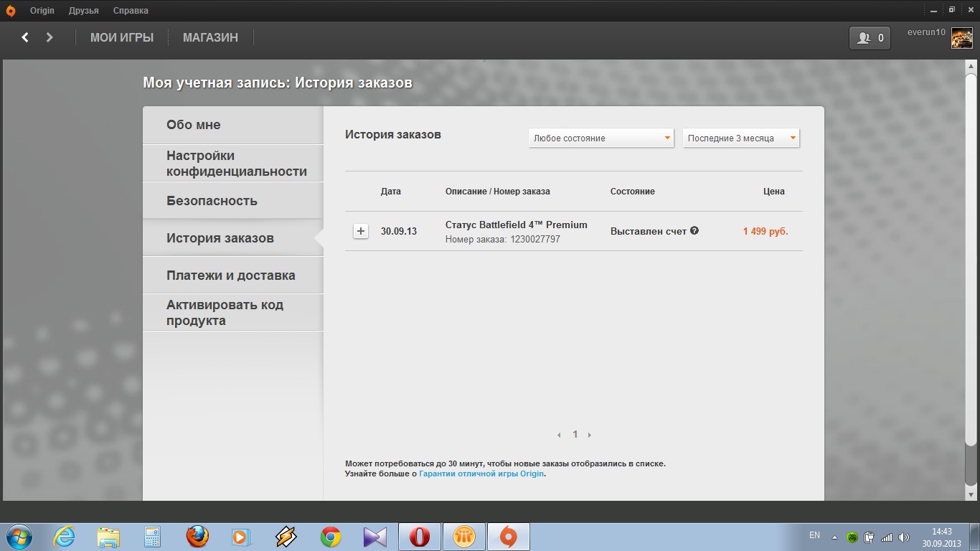
Task: Open the Последние 3 месяца dropdown
Action: pos(741,138)
